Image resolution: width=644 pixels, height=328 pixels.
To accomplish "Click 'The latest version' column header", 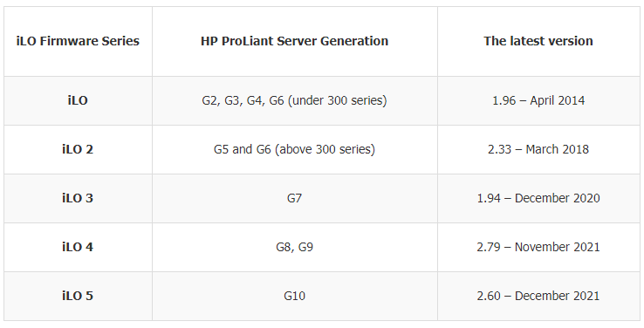I will [538, 41].
